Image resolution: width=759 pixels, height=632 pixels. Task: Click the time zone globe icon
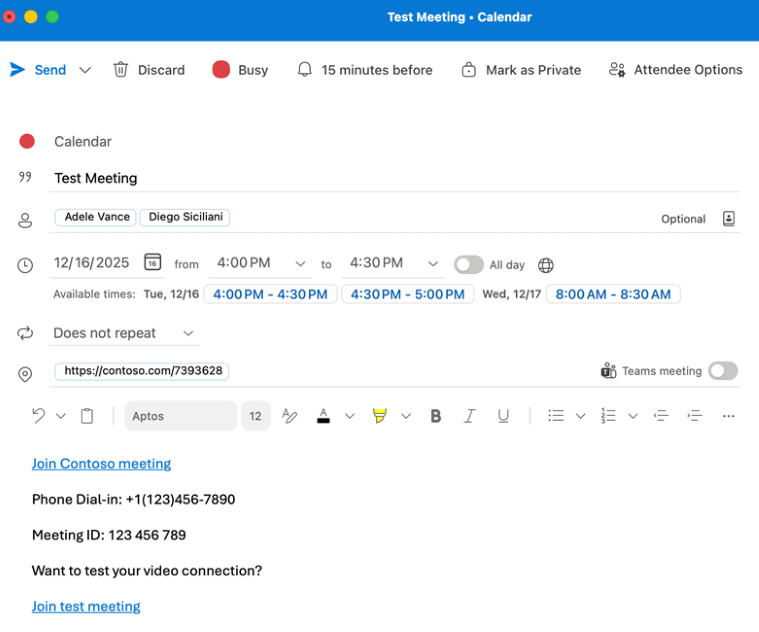click(x=546, y=265)
